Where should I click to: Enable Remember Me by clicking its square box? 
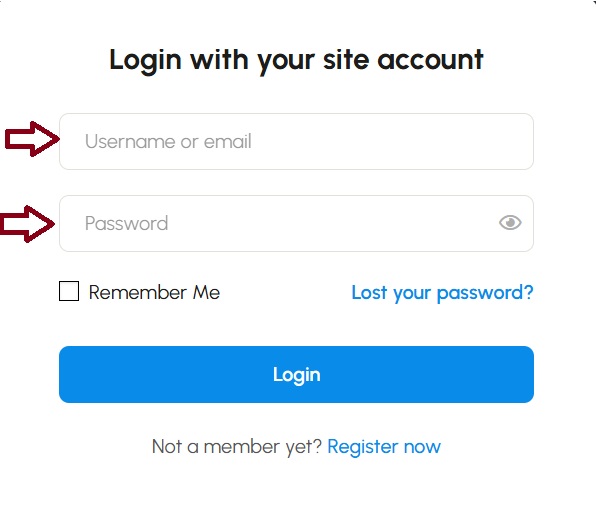coord(69,291)
